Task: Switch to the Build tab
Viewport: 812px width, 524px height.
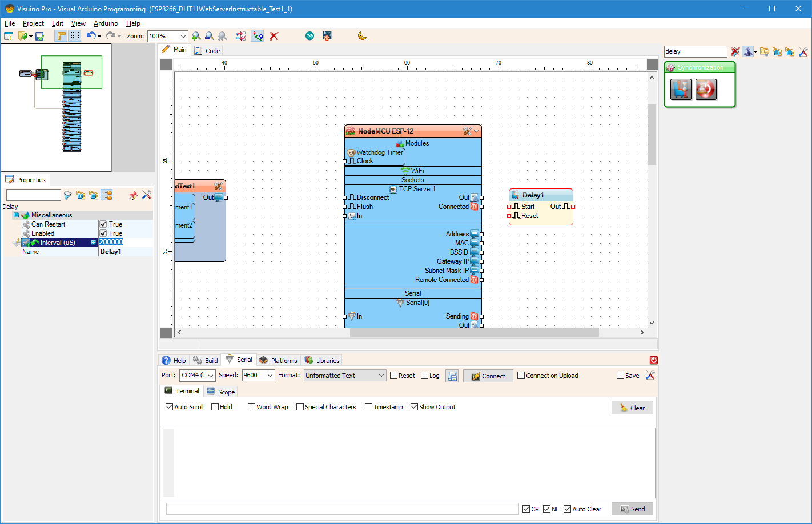Action: tap(206, 360)
